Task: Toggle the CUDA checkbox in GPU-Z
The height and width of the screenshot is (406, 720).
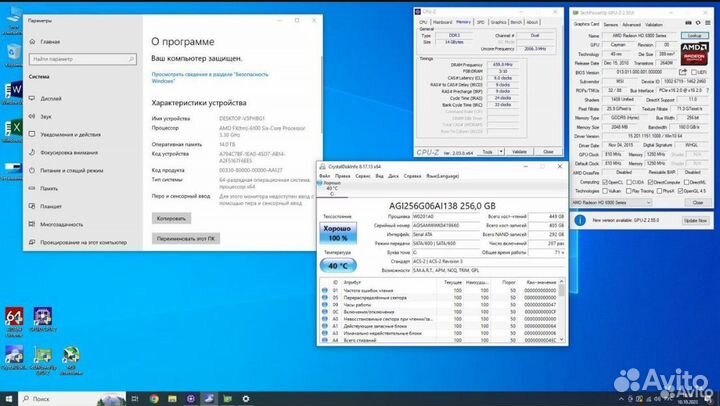Action: [629, 182]
